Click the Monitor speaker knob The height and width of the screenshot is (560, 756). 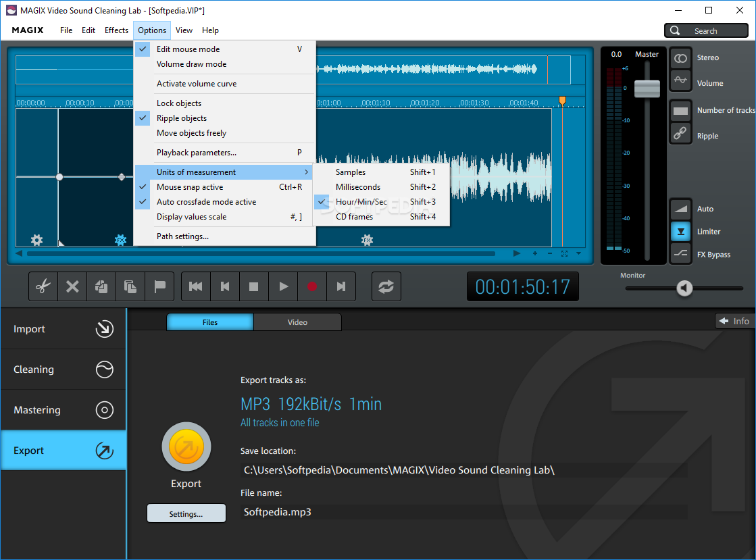[x=684, y=288]
